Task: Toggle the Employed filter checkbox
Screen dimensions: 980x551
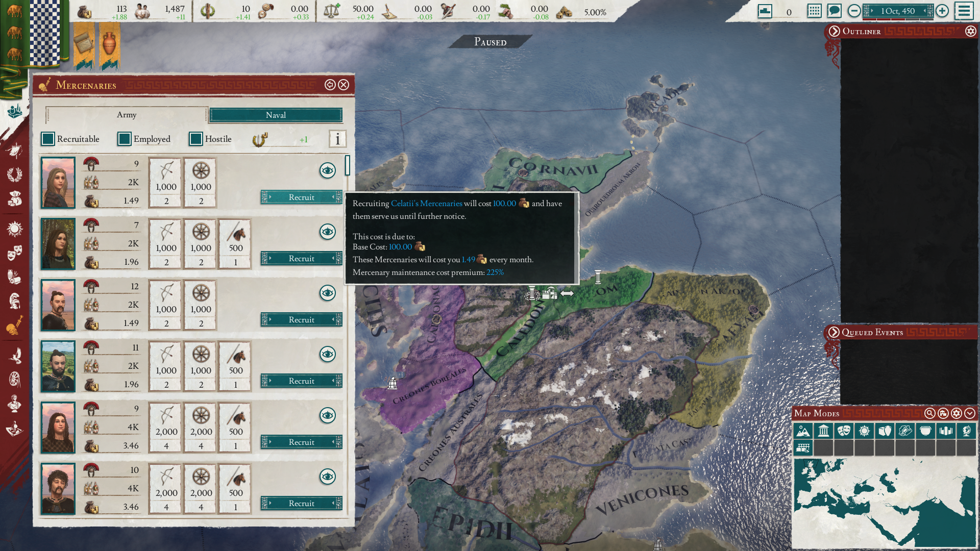Action: tap(125, 139)
